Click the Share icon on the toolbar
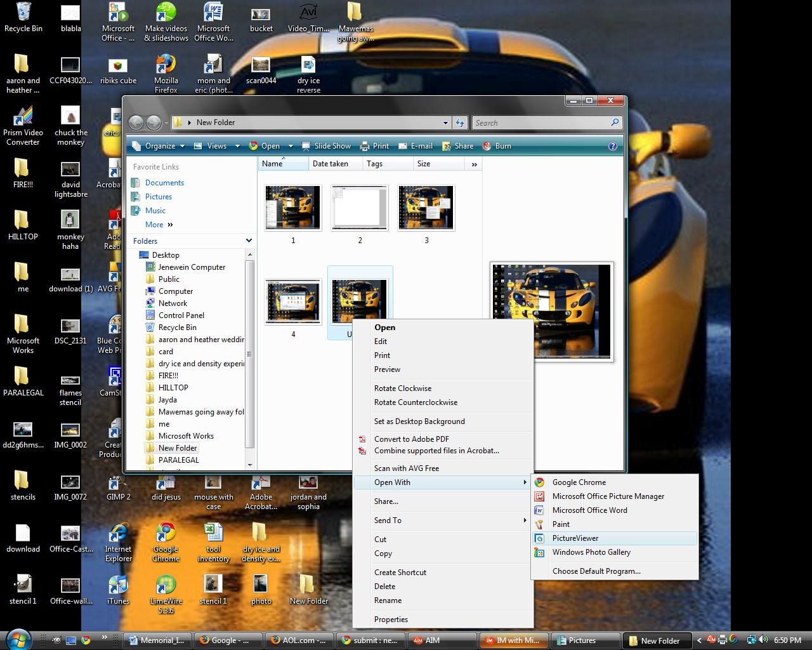 [458, 146]
